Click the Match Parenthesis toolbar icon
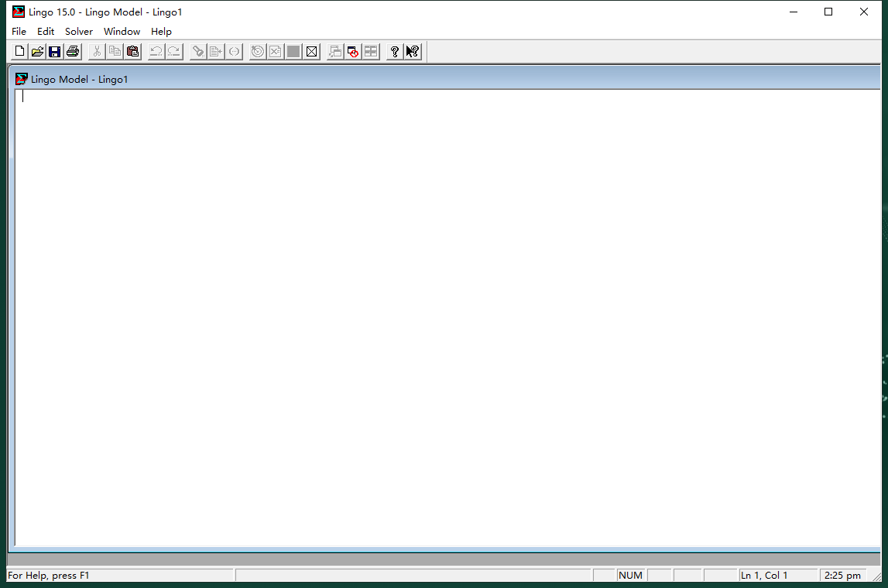The width and height of the screenshot is (888, 588). [234, 52]
